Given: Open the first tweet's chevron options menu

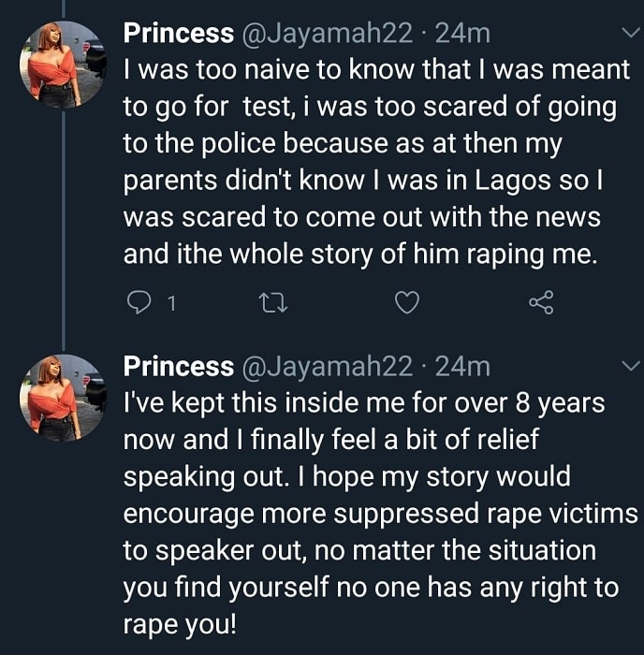Looking at the screenshot, I should coord(631,32).
